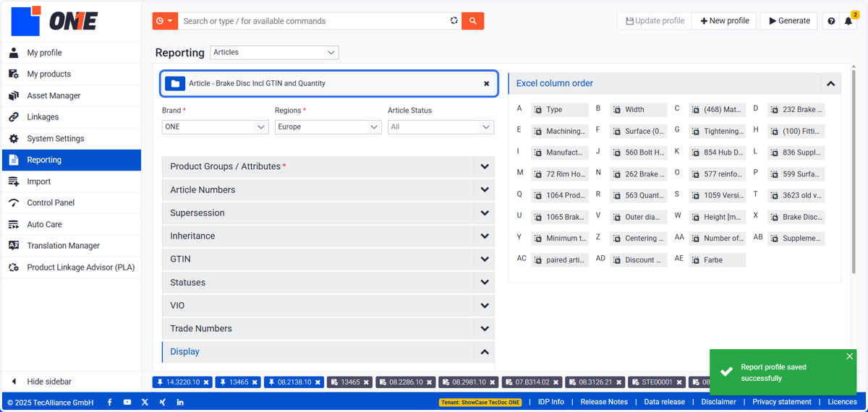Hide the sidebar
Screen dimensions: 868x412
pos(72,382)
